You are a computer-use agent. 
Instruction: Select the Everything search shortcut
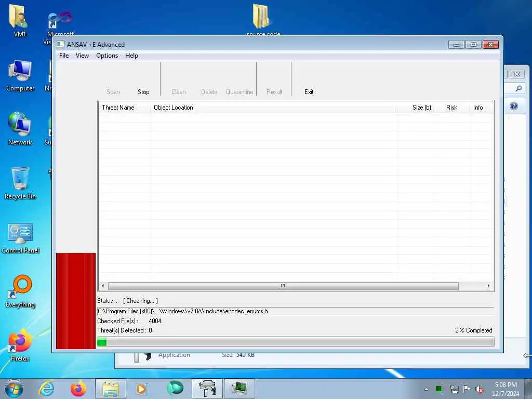pyautogui.click(x=20, y=292)
